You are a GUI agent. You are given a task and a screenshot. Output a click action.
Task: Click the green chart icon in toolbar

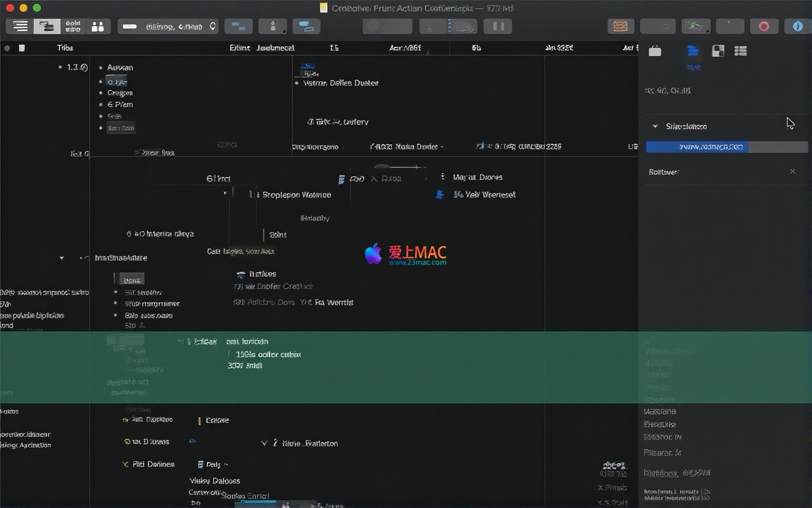(x=695, y=27)
